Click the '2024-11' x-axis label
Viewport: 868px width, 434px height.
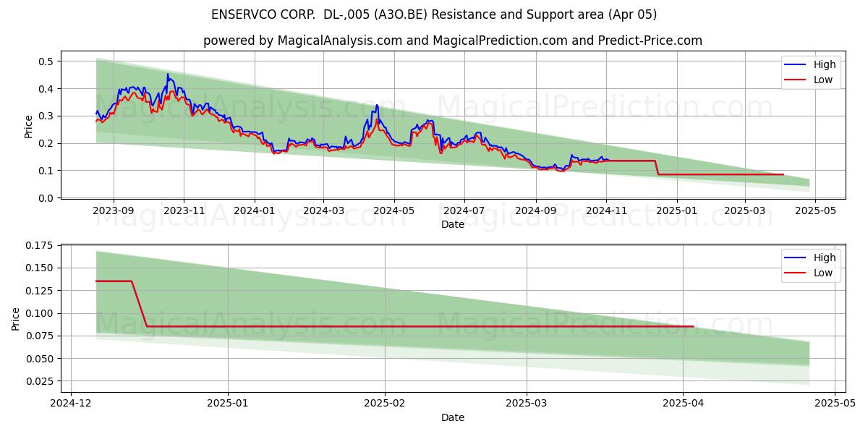point(606,210)
